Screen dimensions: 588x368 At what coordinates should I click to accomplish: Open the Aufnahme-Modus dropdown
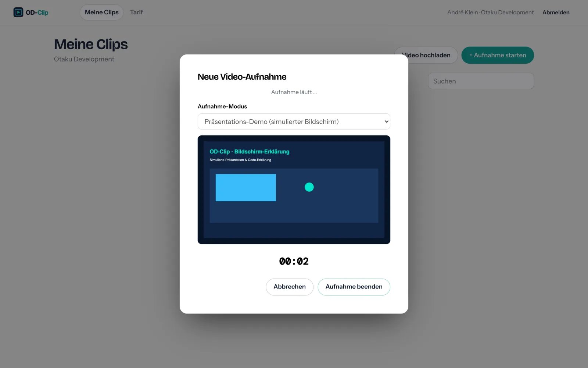pos(294,121)
